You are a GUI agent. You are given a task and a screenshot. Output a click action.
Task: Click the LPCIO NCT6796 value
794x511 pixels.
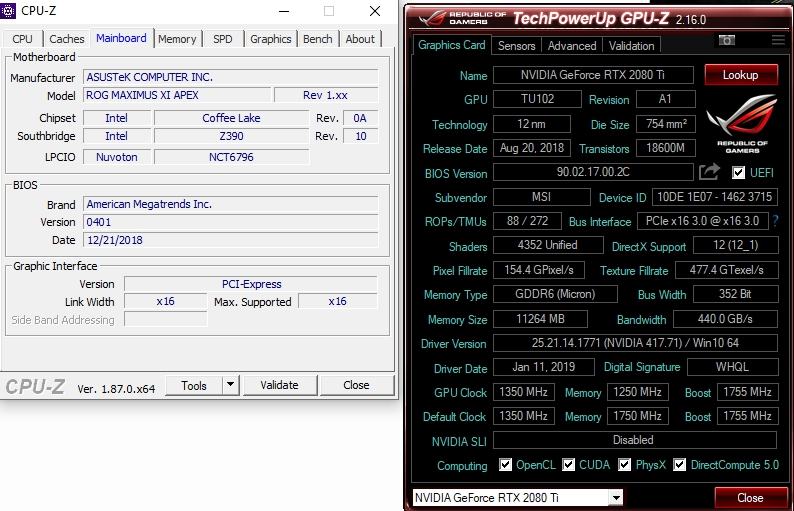tap(231, 157)
